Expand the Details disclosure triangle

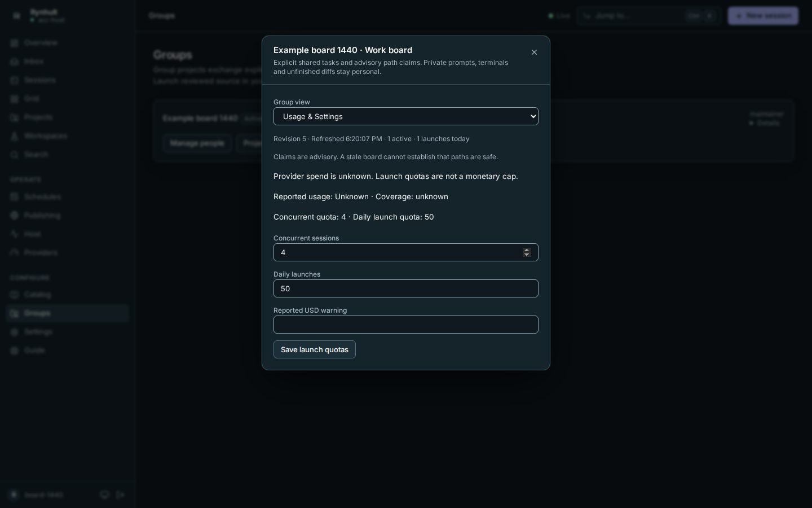tap(751, 123)
